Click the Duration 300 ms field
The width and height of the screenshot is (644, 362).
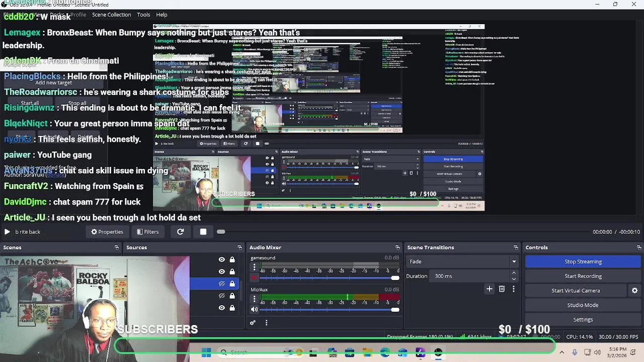pyautogui.click(x=473, y=276)
